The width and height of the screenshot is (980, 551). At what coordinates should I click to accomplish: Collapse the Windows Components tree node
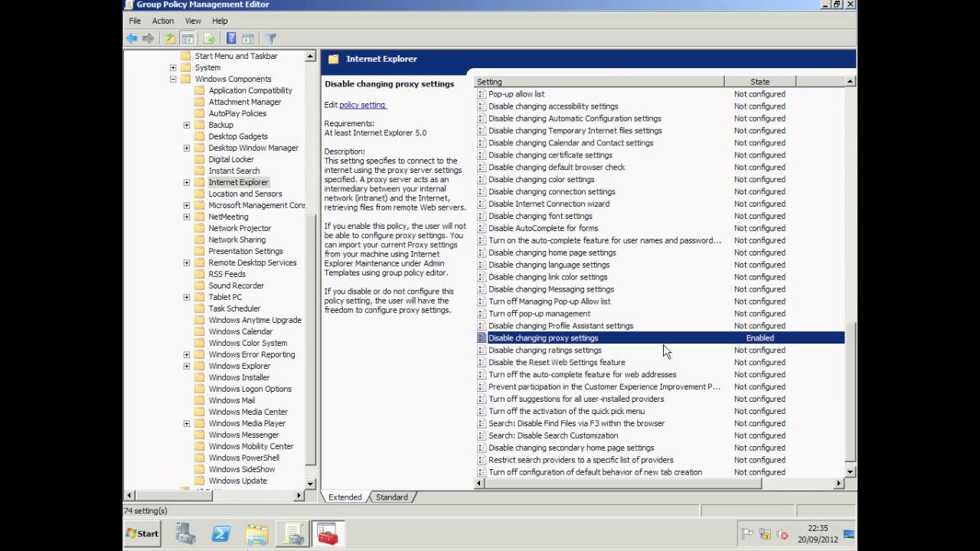pos(173,79)
